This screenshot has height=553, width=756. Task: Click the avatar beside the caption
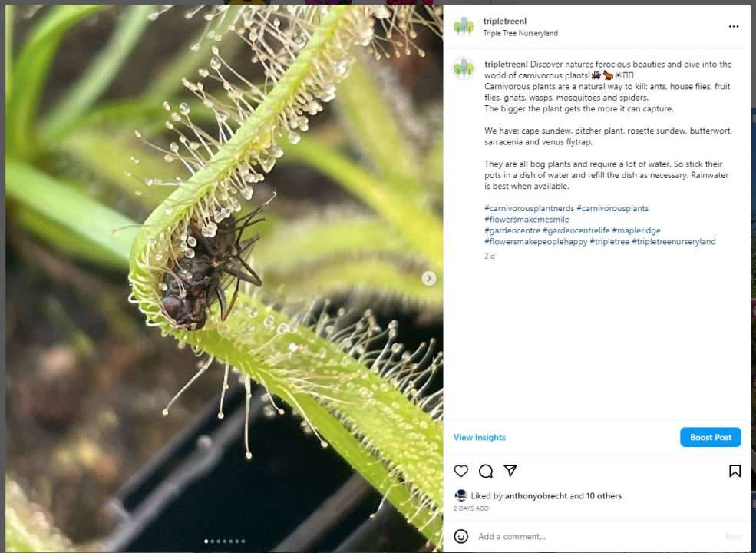pyautogui.click(x=464, y=69)
